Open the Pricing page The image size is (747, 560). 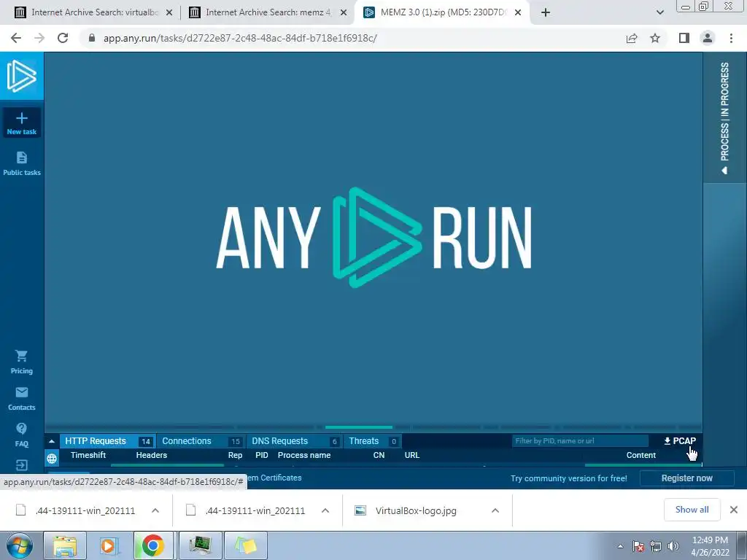(x=21, y=362)
